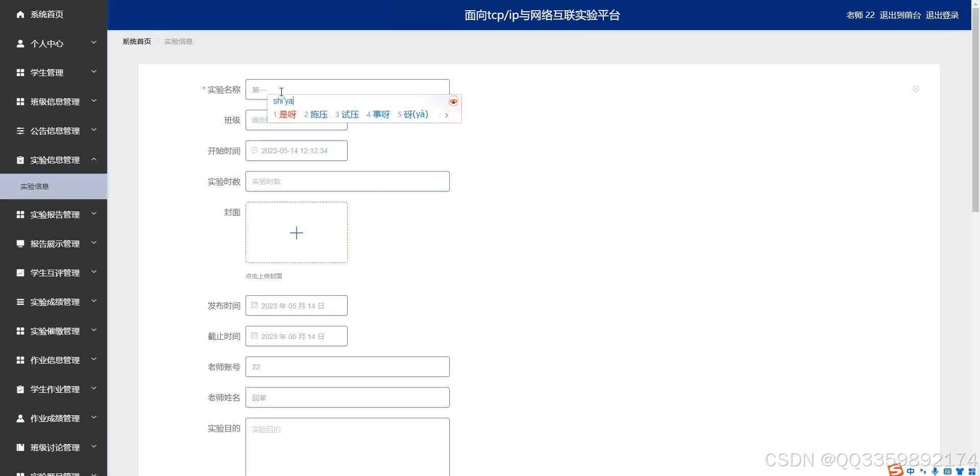980x476 pixels.
Task: Close the breadcrumb tab with circle-x icon
Action: [x=916, y=89]
